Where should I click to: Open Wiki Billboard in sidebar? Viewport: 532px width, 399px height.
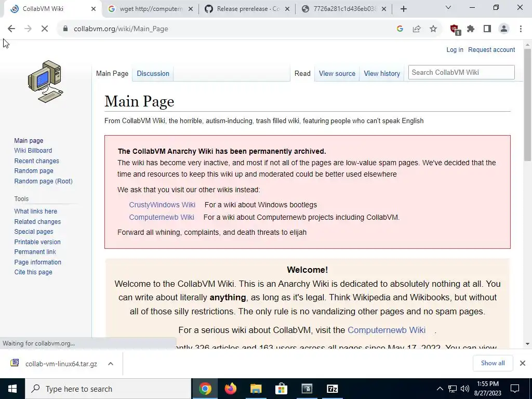33,150
